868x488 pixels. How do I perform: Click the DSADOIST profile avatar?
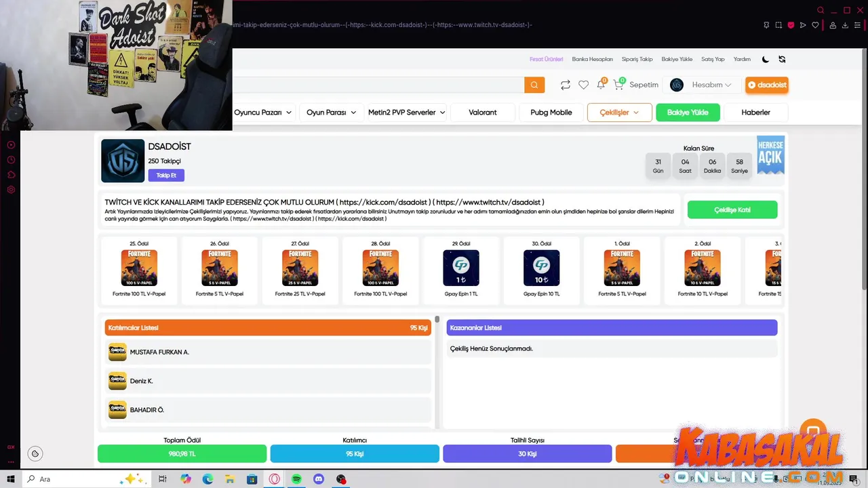pyautogui.click(x=123, y=161)
